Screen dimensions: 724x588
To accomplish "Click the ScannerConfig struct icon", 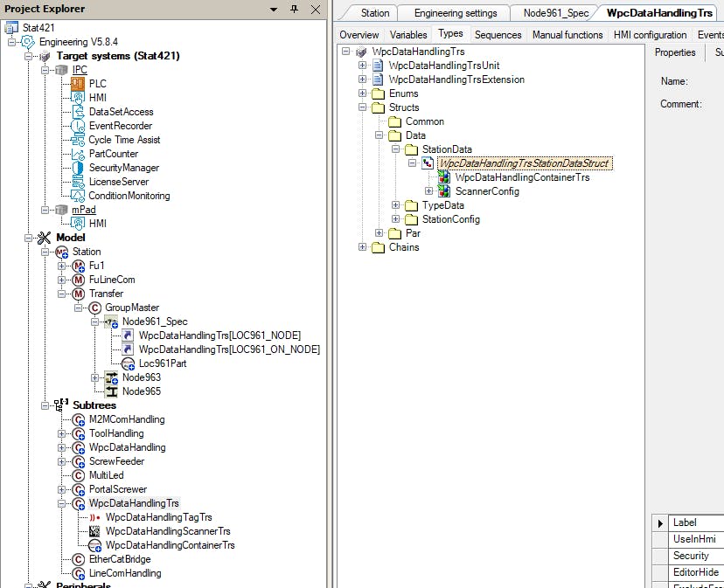I will point(444,191).
